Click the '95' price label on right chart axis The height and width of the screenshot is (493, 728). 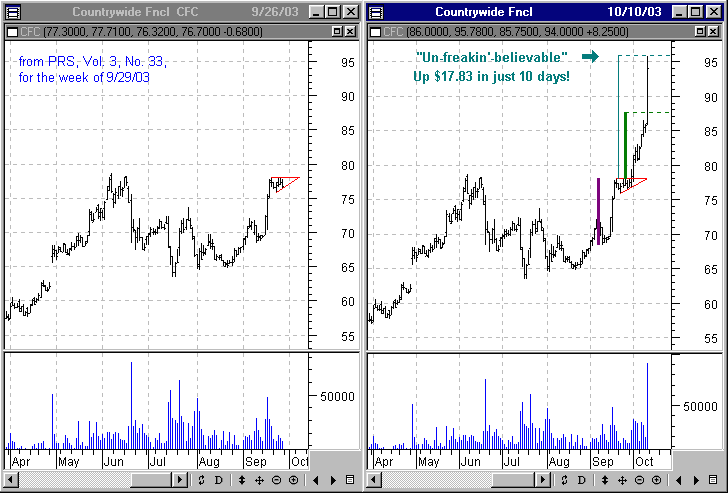pyautogui.click(x=710, y=62)
